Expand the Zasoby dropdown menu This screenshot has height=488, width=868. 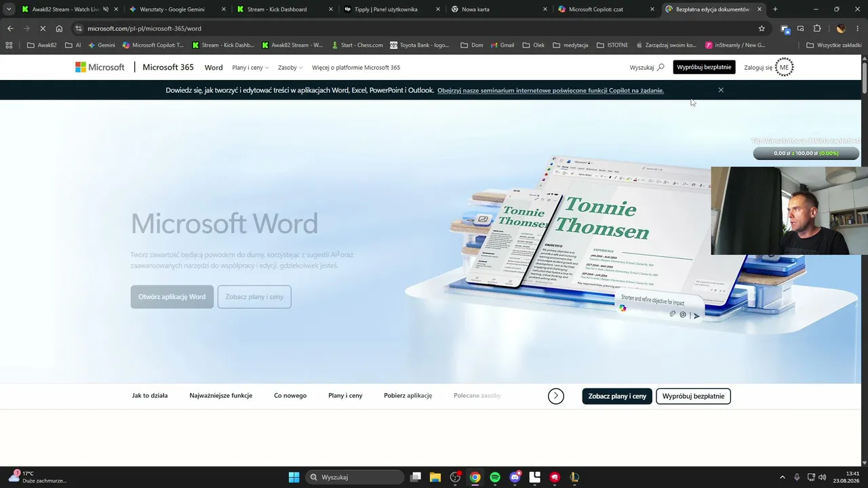click(x=290, y=68)
